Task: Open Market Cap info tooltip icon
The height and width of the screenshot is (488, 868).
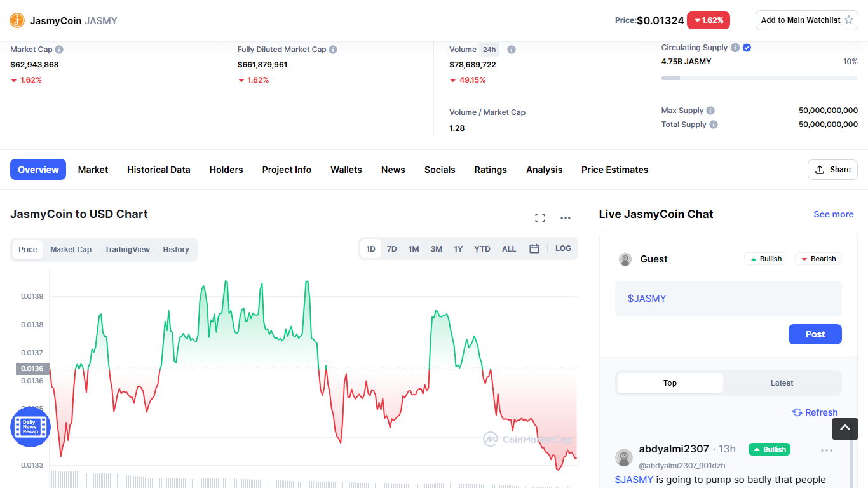Action: 59,49
